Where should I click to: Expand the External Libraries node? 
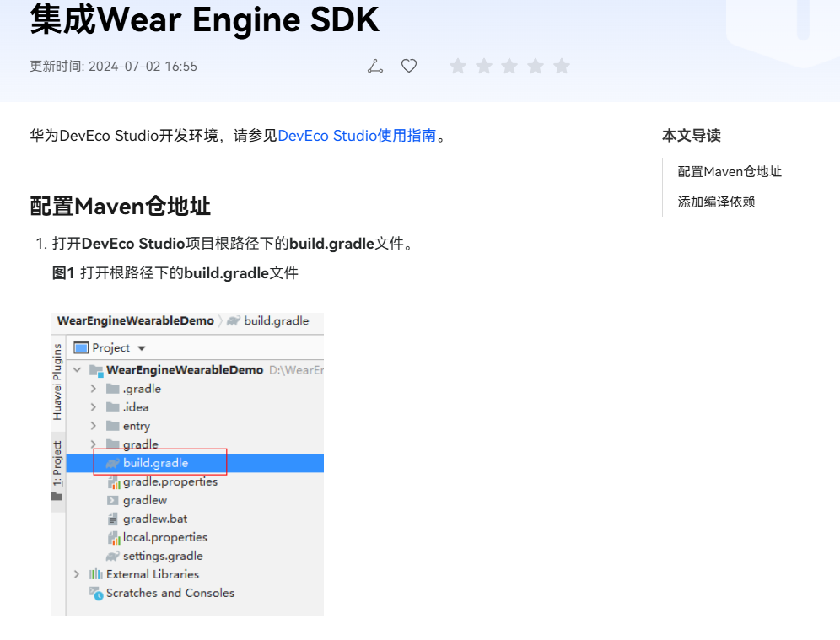(x=77, y=574)
